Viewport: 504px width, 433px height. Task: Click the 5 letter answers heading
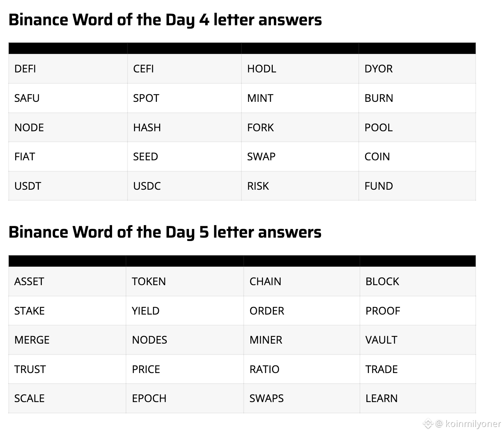tap(165, 232)
